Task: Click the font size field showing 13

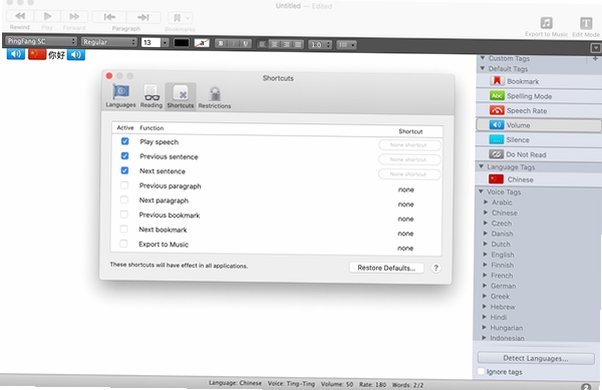Action: coord(150,42)
